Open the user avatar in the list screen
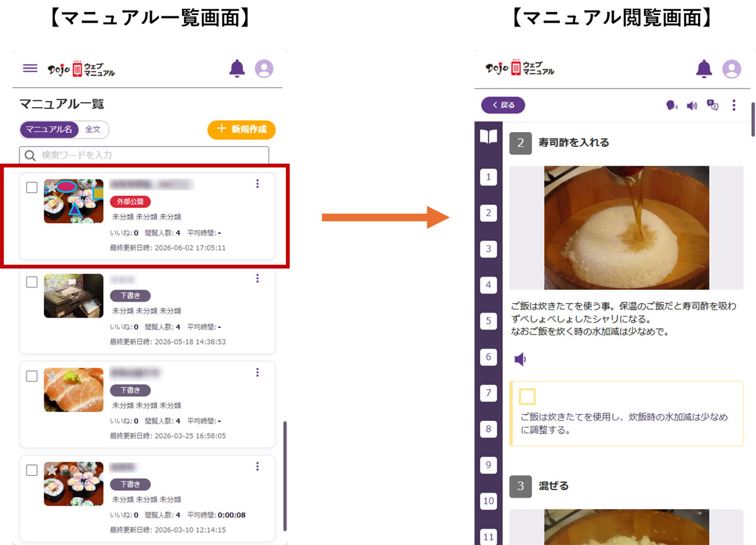 (x=264, y=68)
